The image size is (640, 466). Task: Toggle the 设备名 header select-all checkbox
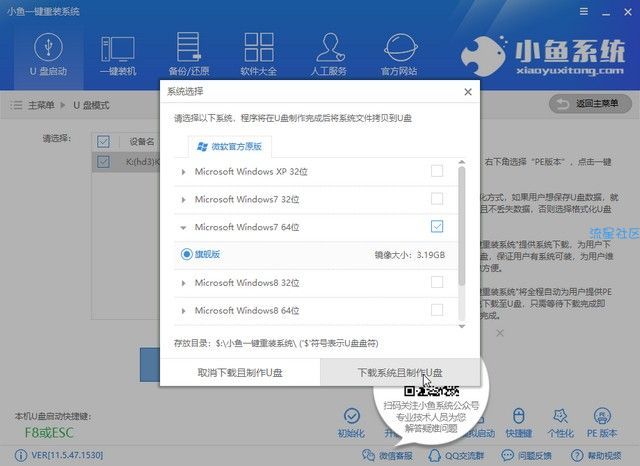103,142
